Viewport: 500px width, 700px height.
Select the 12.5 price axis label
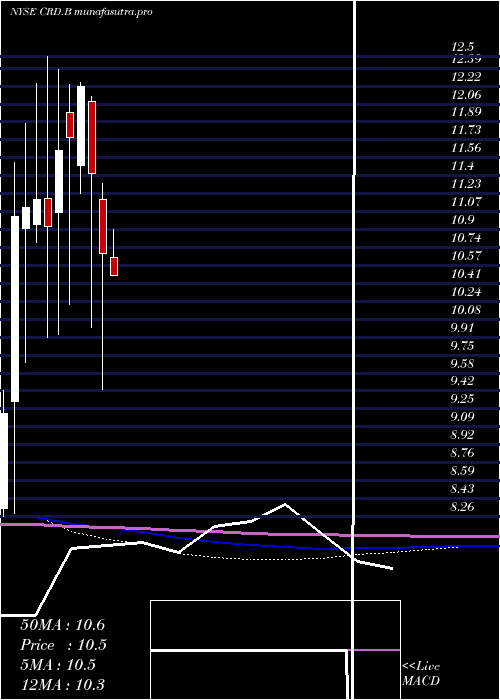click(x=462, y=46)
